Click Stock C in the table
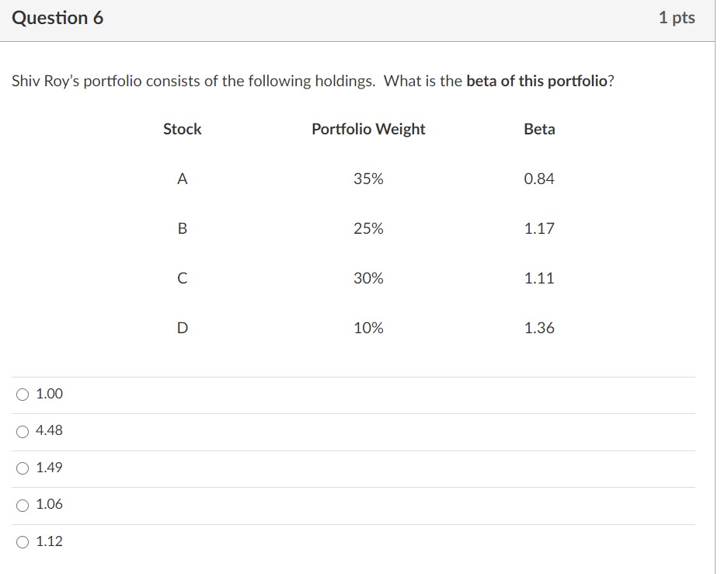This screenshot has height=574, width=728. point(182,278)
